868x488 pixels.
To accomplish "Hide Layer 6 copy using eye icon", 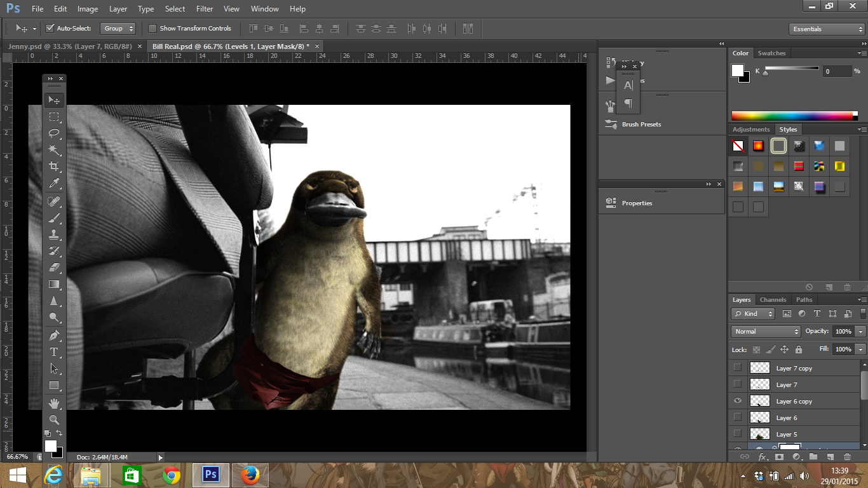I will pos(737,401).
